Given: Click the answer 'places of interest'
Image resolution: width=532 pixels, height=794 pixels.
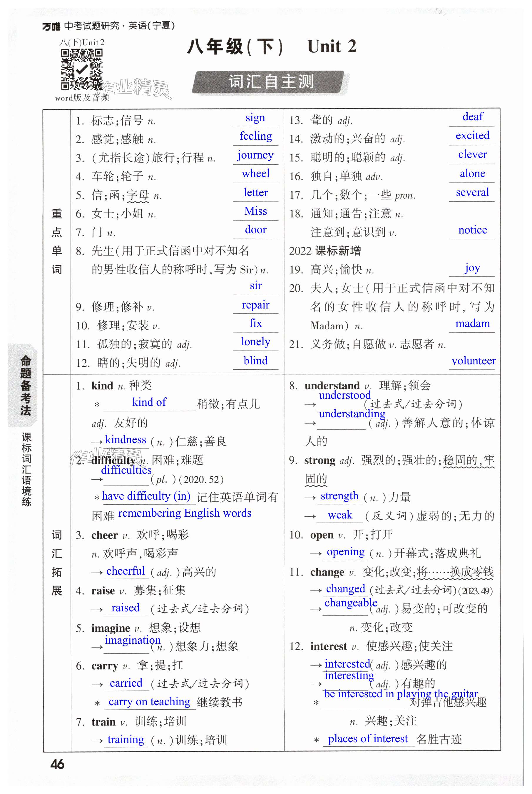Looking at the screenshot, I should click(368, 738).
